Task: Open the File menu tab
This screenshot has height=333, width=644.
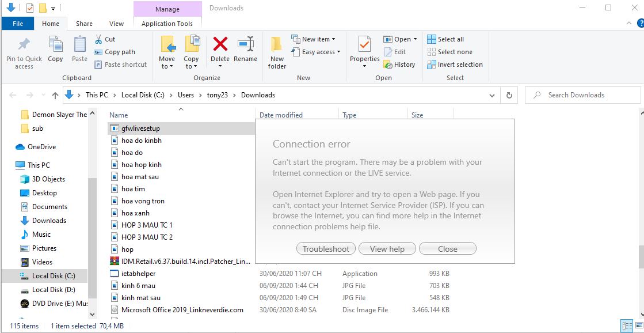Action: coord(18,24)
